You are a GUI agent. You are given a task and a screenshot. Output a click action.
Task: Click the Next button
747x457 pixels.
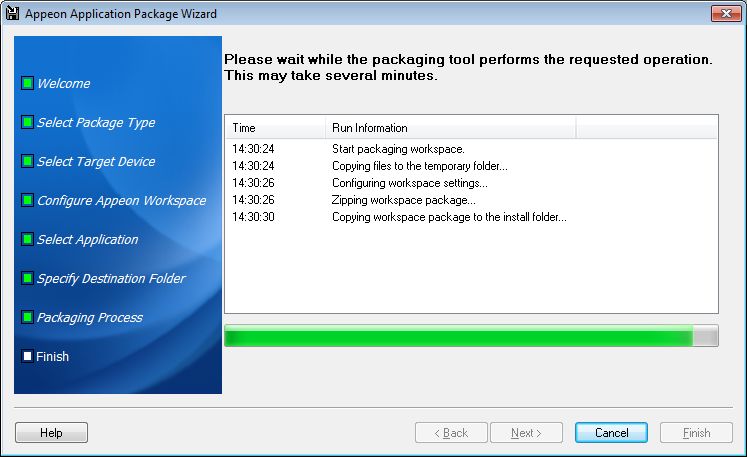click(526, 433)
